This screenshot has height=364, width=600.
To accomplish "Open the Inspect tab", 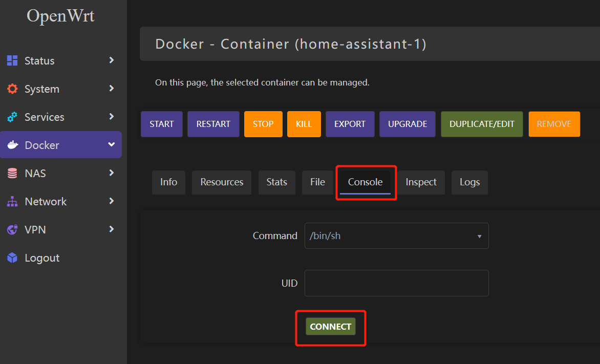I will point(421,182).
